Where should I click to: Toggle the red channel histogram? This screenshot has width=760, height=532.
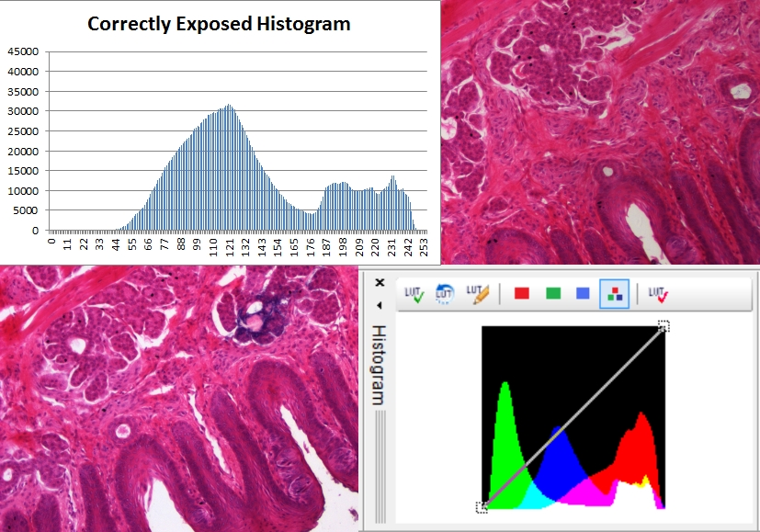522,294
